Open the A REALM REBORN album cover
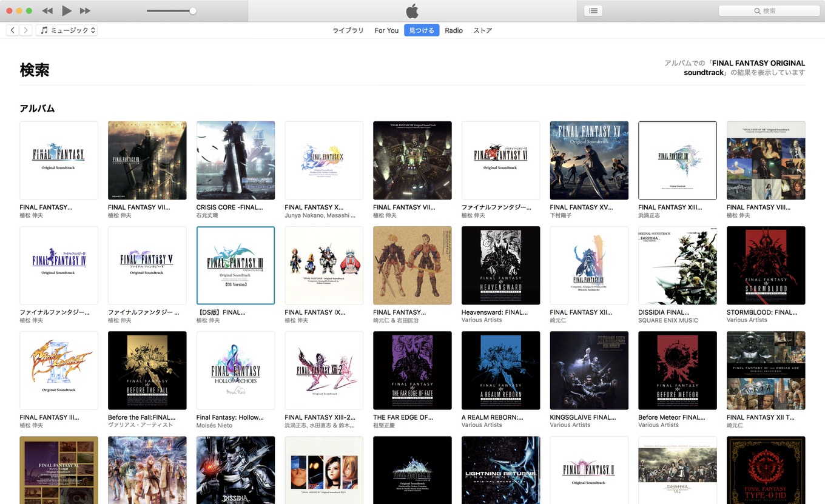The image size is (825, 504). (x=501, y=371)
